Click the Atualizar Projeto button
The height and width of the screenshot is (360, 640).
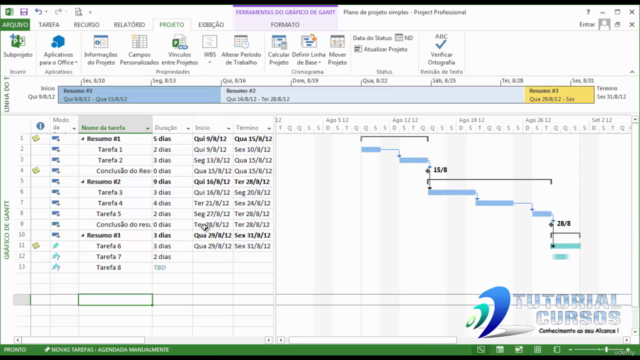[x=380, y=49]
